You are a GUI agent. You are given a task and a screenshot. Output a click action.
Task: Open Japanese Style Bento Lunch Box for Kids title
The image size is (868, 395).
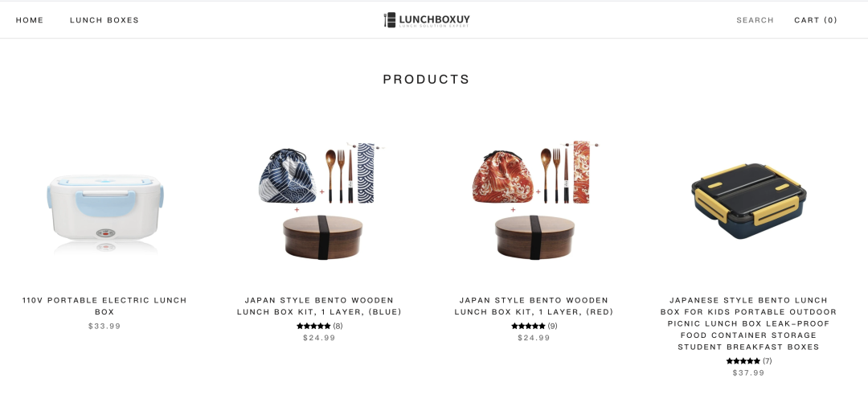(748, 323)
